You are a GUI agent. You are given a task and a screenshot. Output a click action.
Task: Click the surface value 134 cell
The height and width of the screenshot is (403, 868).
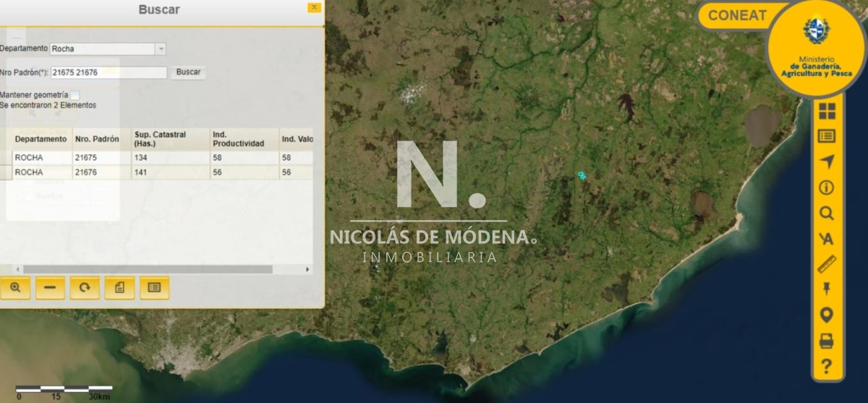click(x=170, y=158)
